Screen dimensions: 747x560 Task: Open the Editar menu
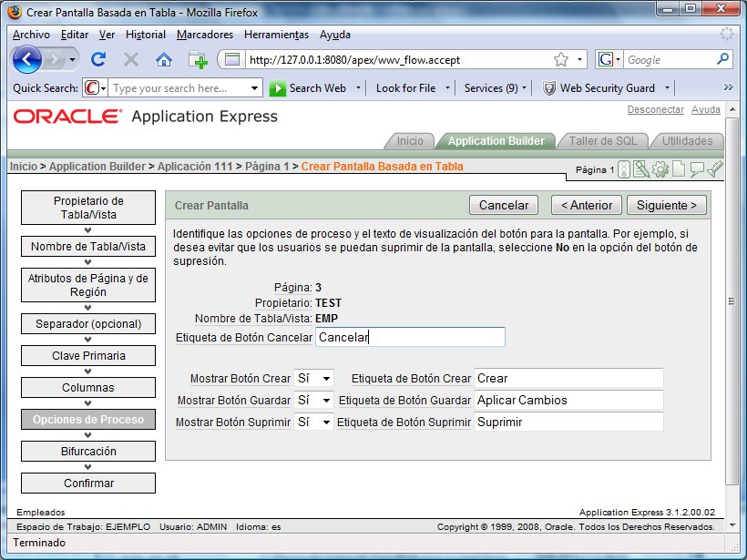point(75,35)
